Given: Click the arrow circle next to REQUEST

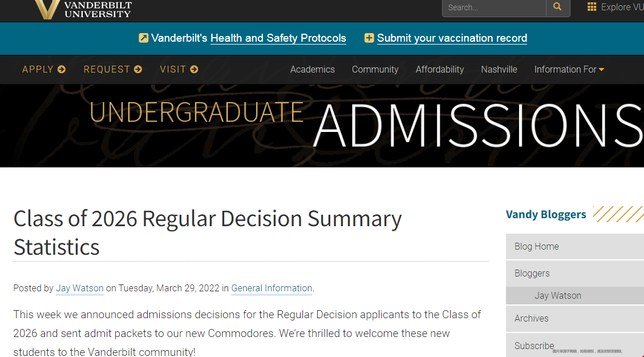Looking at the screenshot, I should 138,69.
